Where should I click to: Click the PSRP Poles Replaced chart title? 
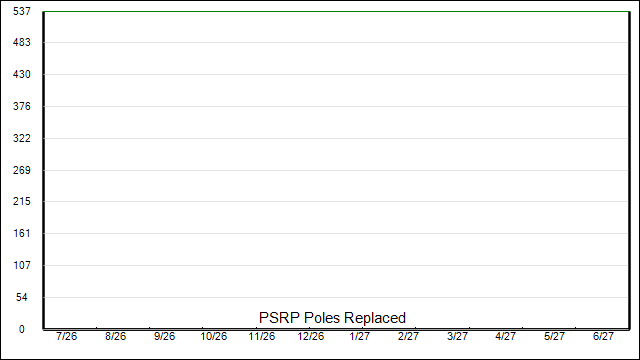tap(332, 318)
